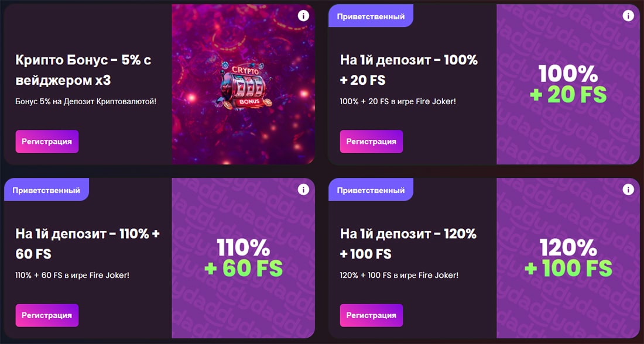Click Приветственный badge on 100% deposit card
644x344 pixels.
pos(371,16)
